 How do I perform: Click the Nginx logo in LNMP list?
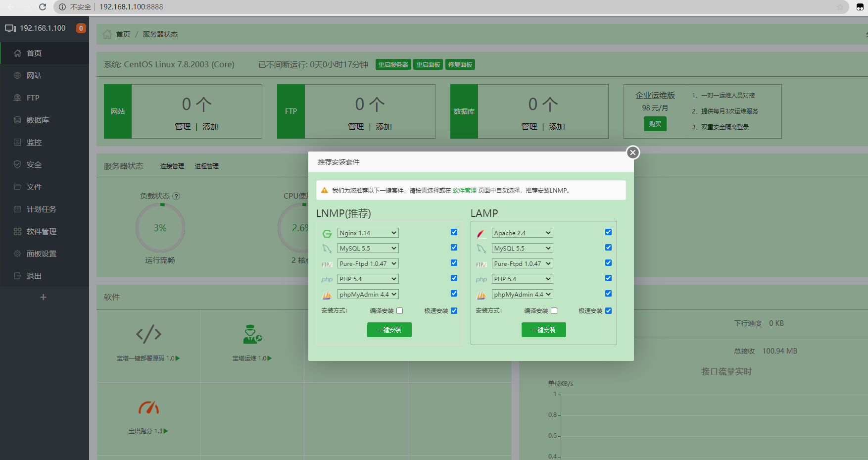[x=327, y=233]
